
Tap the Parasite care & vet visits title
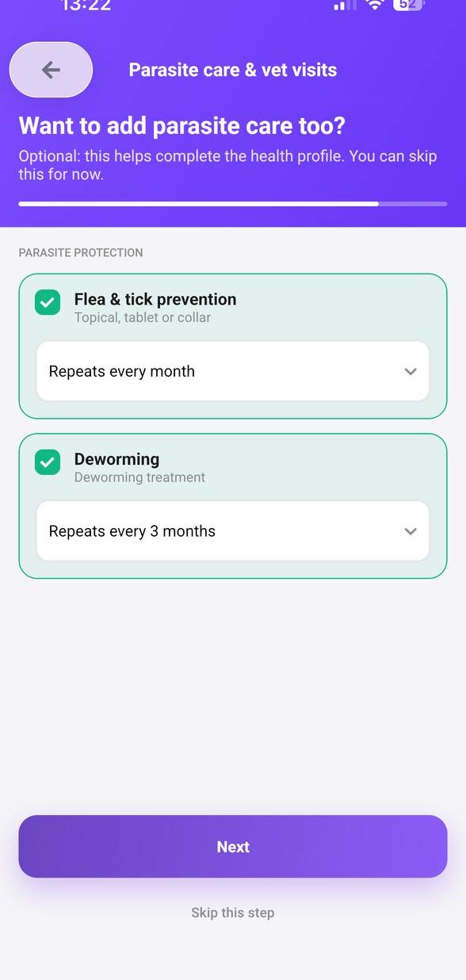[233, 70]
